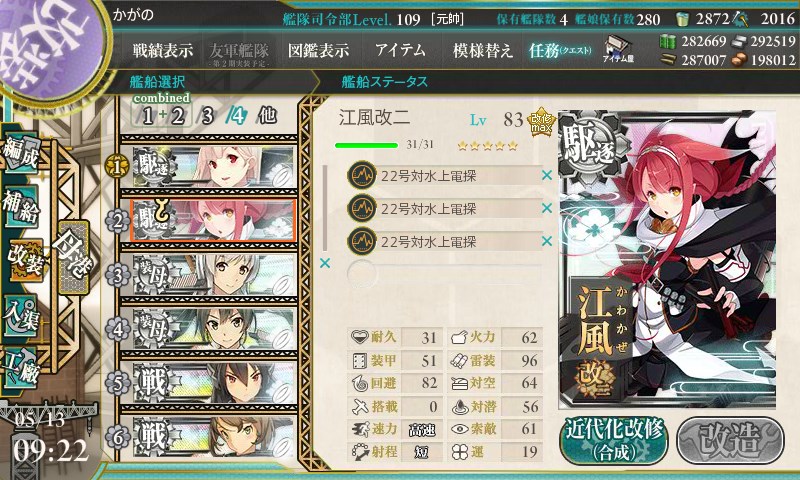
Task: Switch to fleet 4 tab
Action: click(236, 116)
